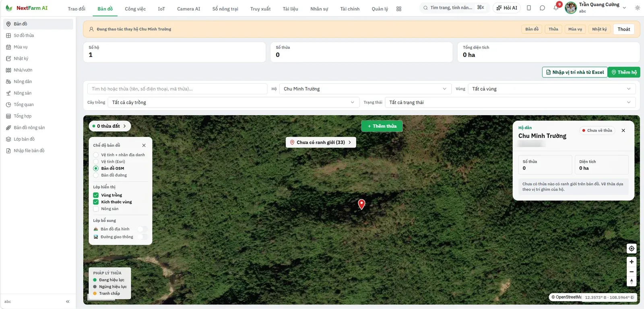Open the Trạng thái dropdown
Screen dimensions: 644x309
510,102
